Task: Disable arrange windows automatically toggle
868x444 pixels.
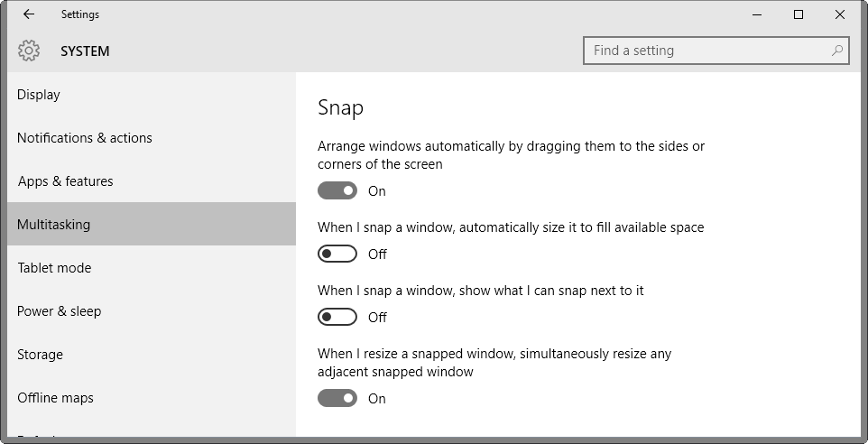Action: pyautogui.click(x=337, y=190)
